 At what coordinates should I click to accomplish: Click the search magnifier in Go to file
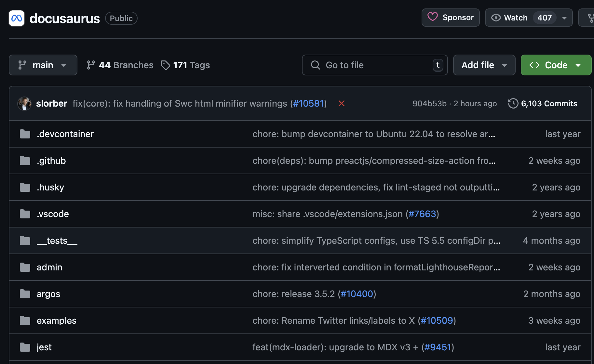point(315,65)
